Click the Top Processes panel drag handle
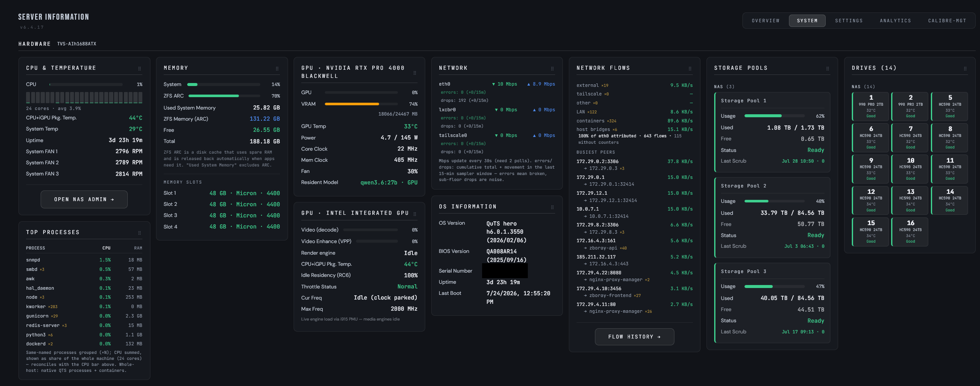This screenshot has width=980, height=386. coord(139,233)
